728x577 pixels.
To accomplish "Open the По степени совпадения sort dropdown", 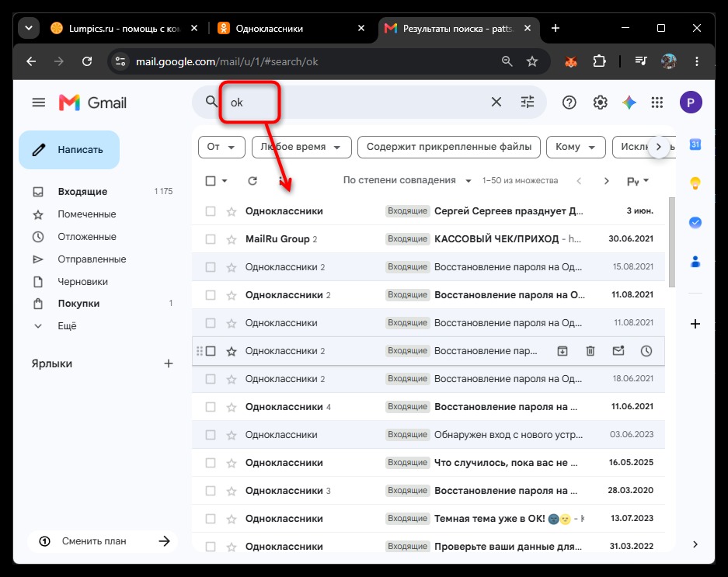I will [x=407, y=181].
